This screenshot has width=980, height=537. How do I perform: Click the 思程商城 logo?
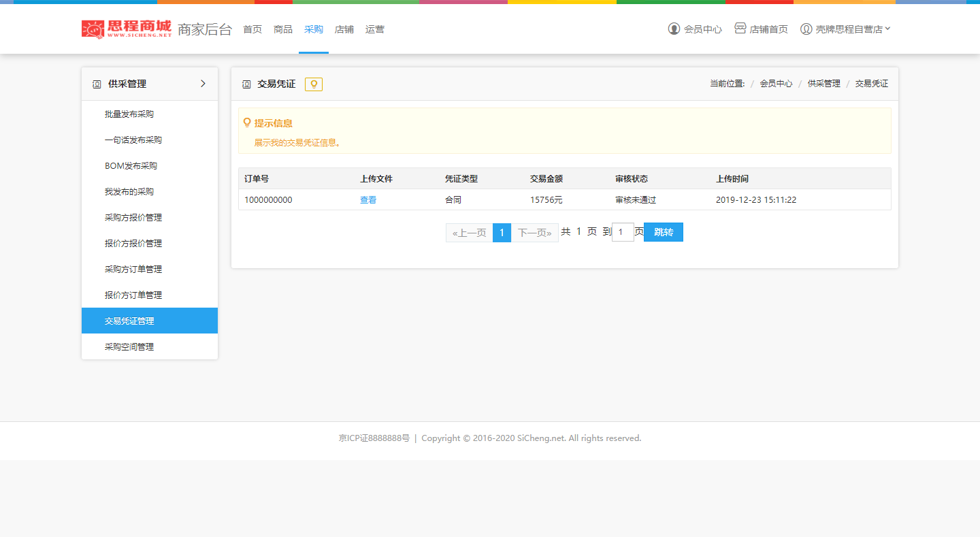(x=127, y=29)
